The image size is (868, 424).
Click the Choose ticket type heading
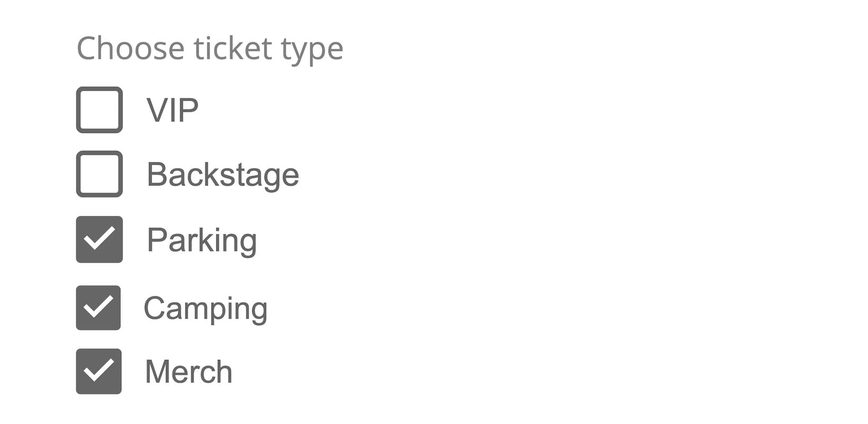[209, 48]
